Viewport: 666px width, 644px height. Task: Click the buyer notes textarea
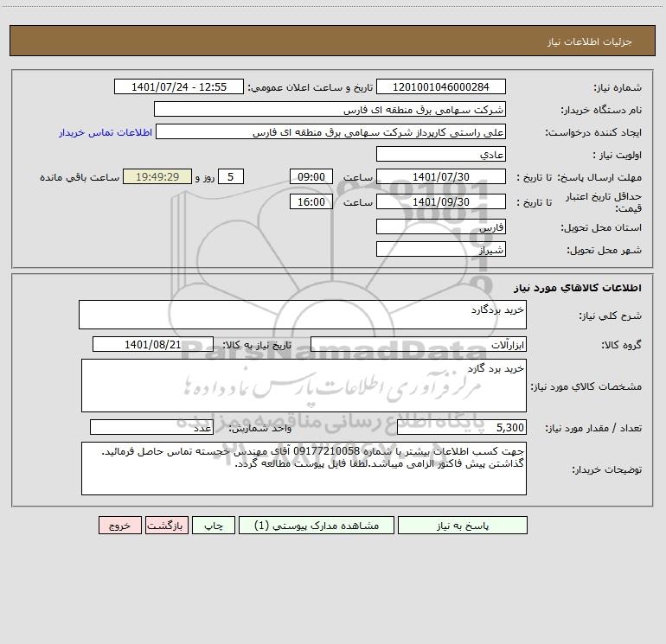pos(304,469)
